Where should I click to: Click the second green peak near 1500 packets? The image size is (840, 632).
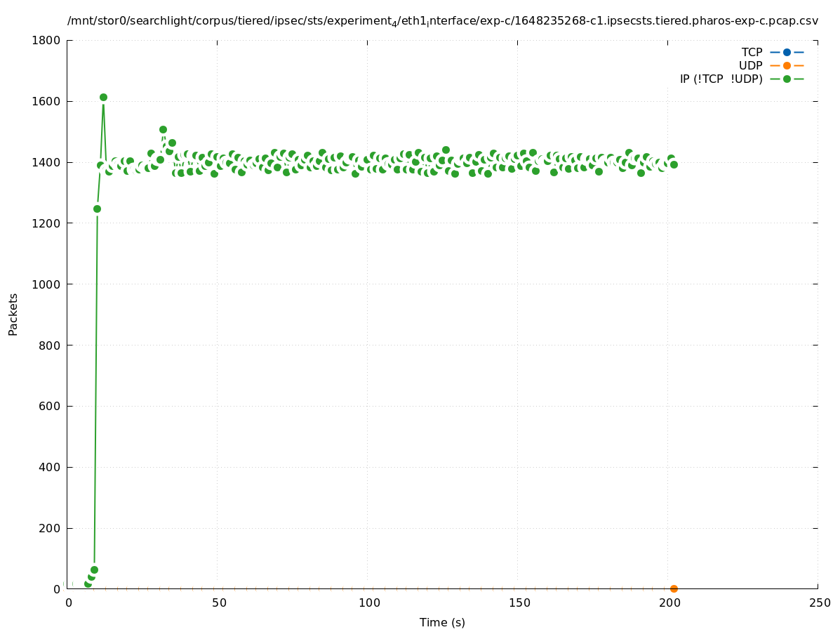point(163,130)
